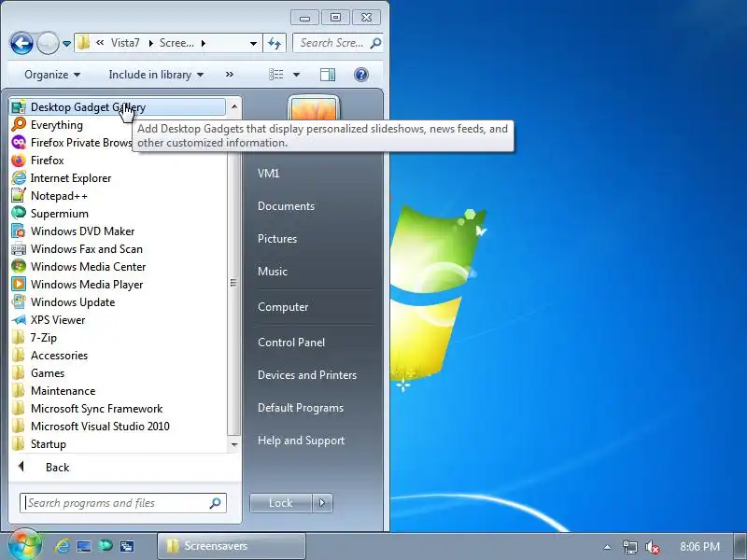Show hidden tray icons arrow

pyautogui.click(x=607, y=547)
